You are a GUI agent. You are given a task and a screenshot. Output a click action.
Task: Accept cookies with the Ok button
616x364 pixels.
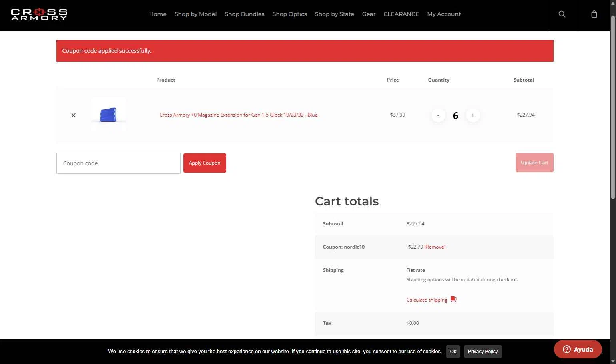453,352
